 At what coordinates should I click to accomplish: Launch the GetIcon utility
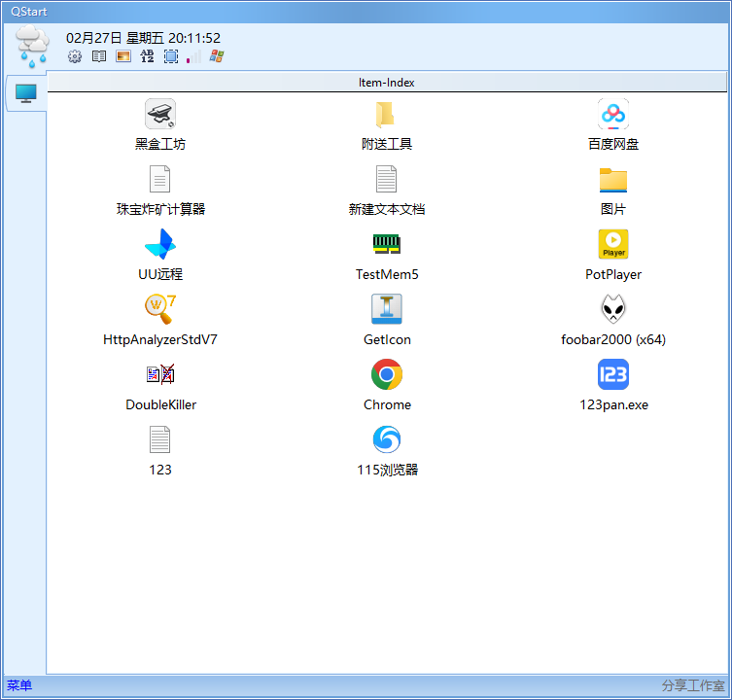point(387,320)
